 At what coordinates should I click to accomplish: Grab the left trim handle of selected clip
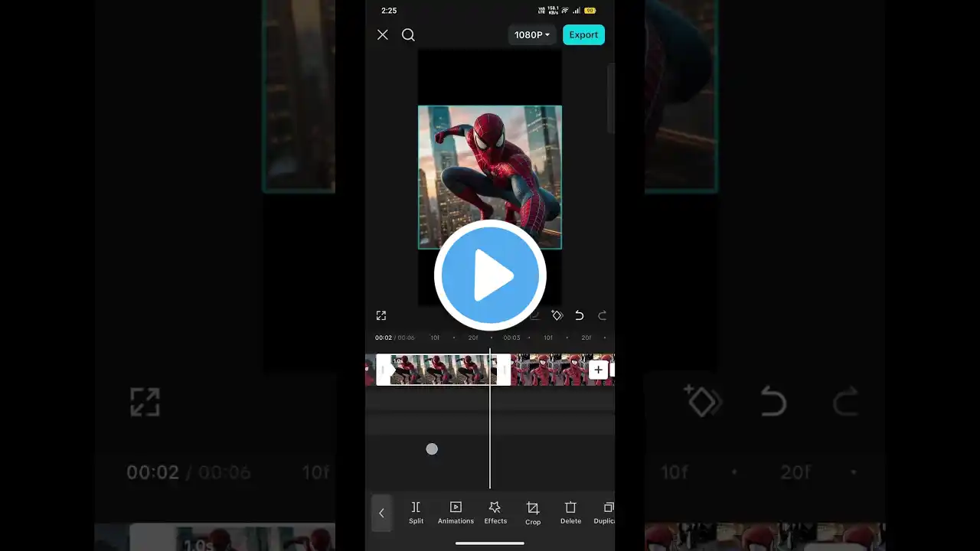click(383, 370)
